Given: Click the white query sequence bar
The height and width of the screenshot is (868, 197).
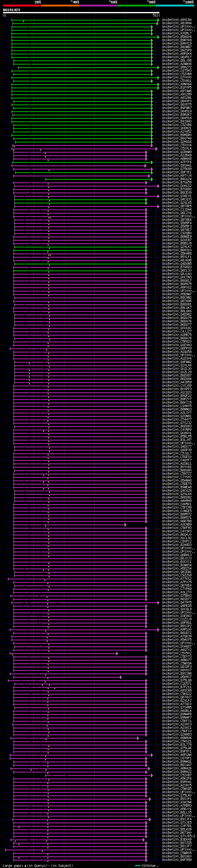Looking at the screenshot, I should tap(81, 12).
